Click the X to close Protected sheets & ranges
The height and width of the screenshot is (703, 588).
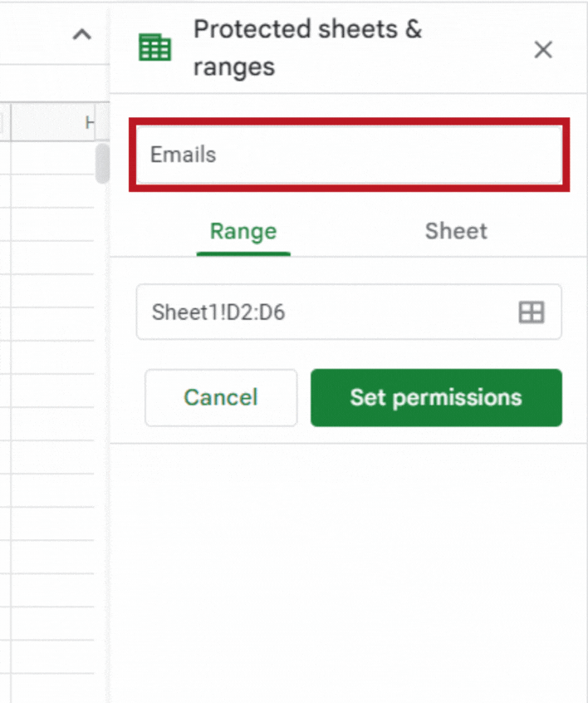(543, 50)
